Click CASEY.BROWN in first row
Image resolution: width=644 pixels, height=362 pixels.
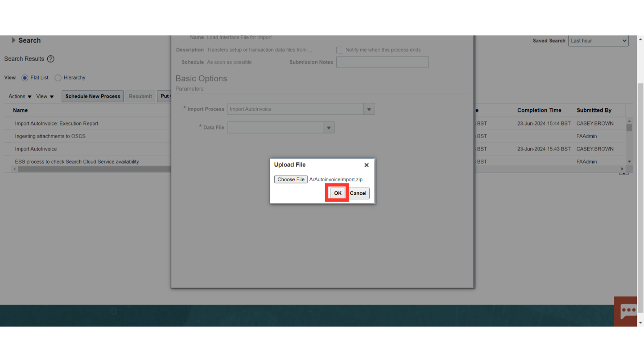coord(595,123)
